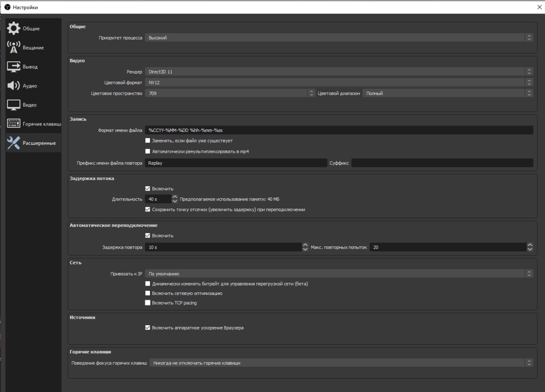Click the monitor icon for Видео
Viewport: 545px width, 392px height.
coord(13,105)
